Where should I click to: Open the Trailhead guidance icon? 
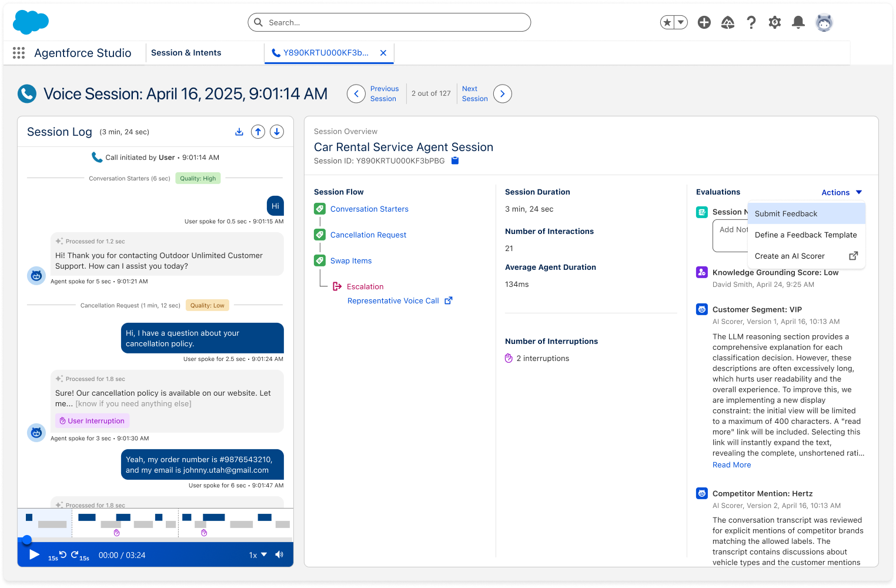coord(728,22)
